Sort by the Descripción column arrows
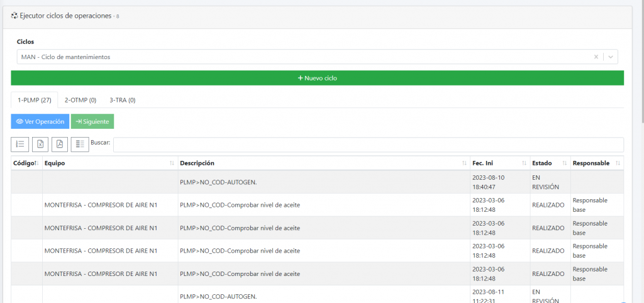 click(464, 163)
